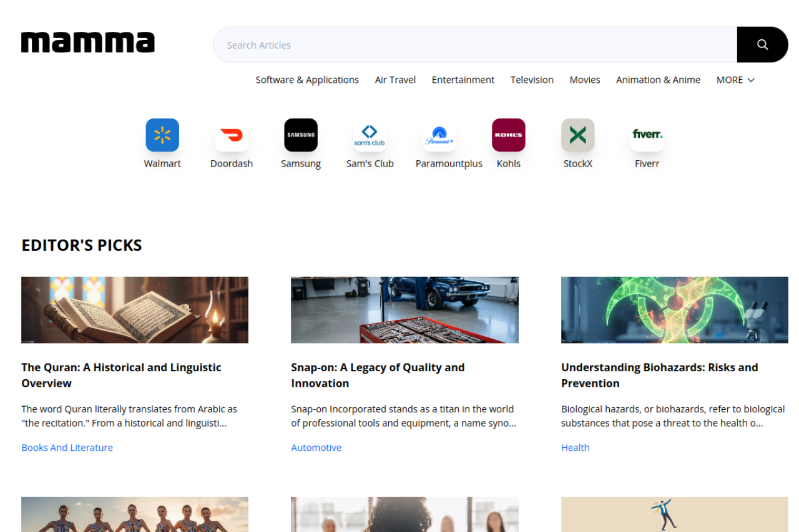Expand the MORE categories dropdown

[735, 80]
